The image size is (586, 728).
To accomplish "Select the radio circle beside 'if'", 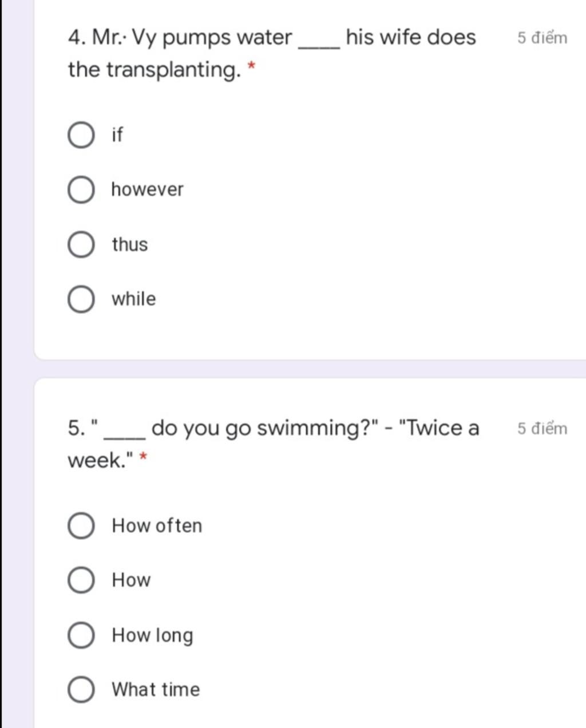I will (81, 135).
